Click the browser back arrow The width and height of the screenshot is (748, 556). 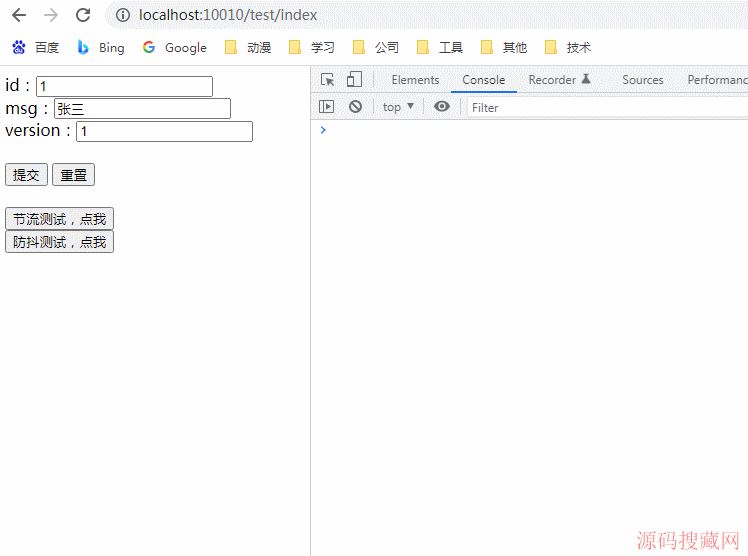19,15
